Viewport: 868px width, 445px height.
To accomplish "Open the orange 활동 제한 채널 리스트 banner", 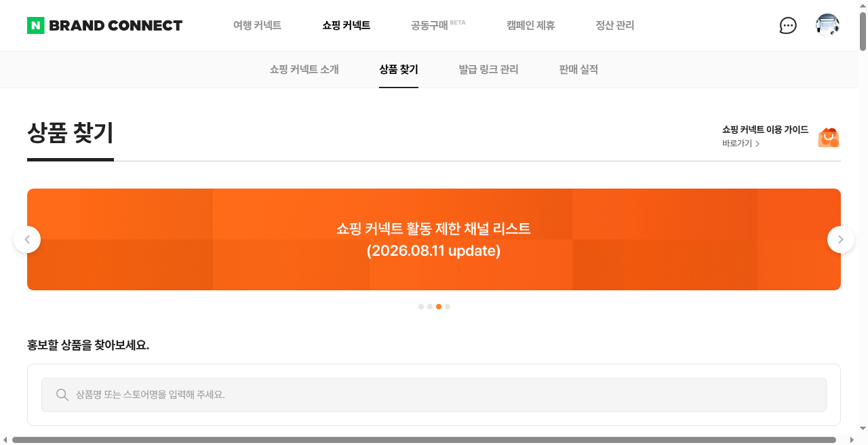I will (434, 239).
